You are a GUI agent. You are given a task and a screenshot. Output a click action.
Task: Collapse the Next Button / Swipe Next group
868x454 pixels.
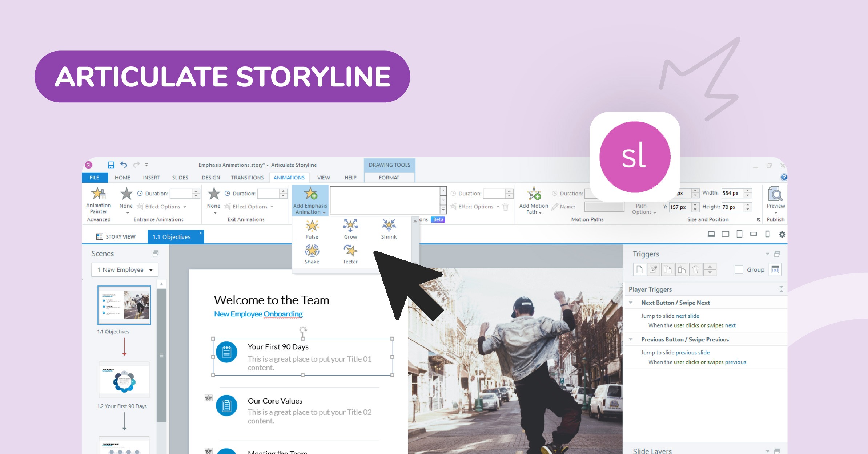(631, 303)
